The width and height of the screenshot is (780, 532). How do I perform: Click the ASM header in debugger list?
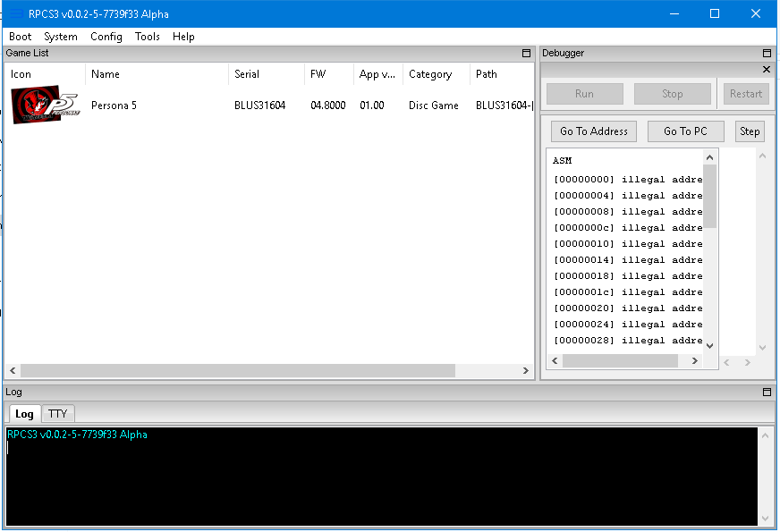(x=562, y=161)
